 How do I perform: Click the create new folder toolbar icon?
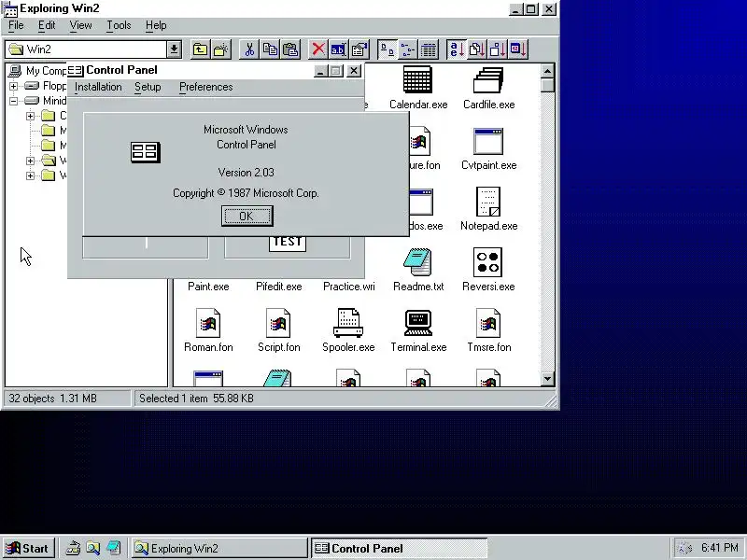pos(221,49)
